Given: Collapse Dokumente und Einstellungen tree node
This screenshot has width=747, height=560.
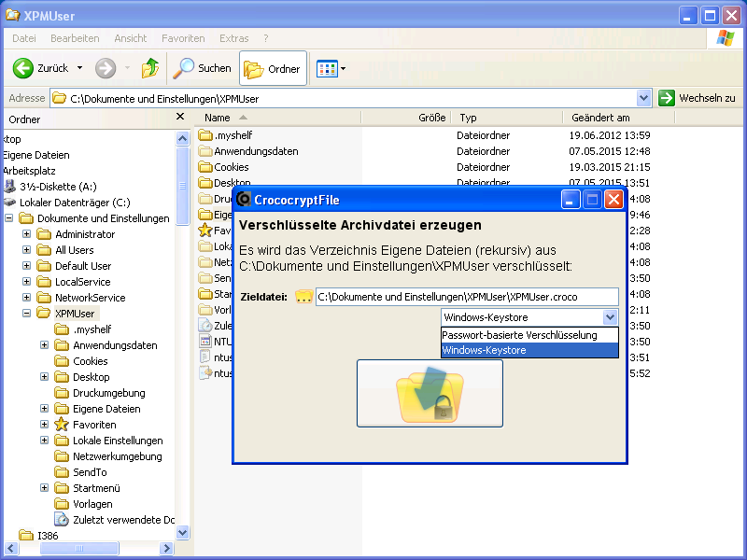Looking at the screenshot, I should pos(9,218).
